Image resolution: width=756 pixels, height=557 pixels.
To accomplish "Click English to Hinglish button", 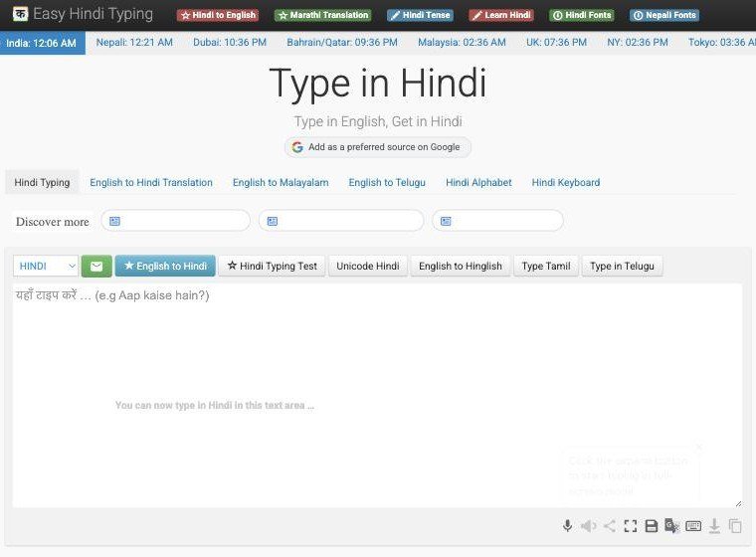I will 461,267.
